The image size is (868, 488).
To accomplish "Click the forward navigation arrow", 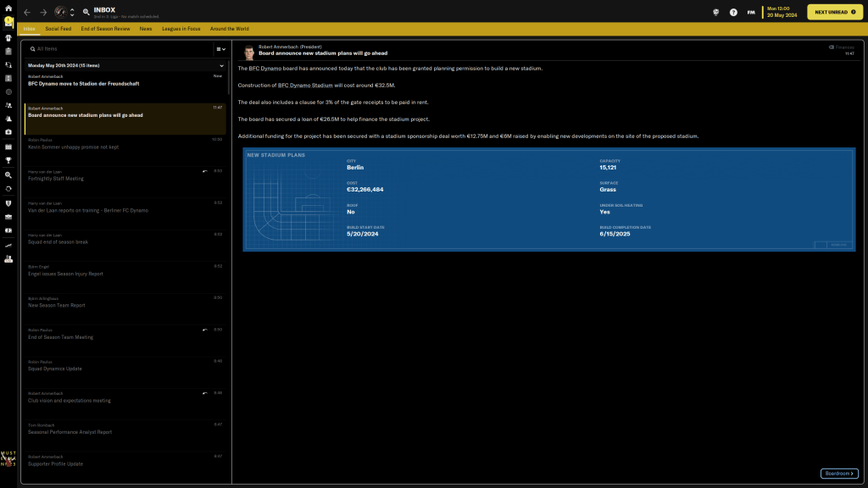I will [43, 13].
